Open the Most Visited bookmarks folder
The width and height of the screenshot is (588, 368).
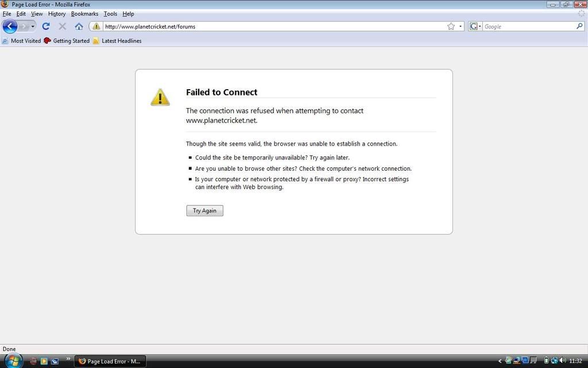[21, 41]
